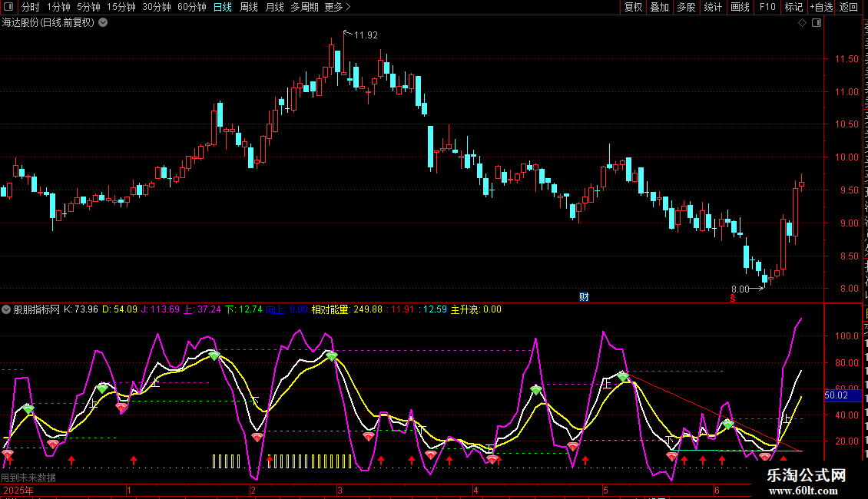Select the 60分钟 period

pyautogui.click(x=192, y=7)
